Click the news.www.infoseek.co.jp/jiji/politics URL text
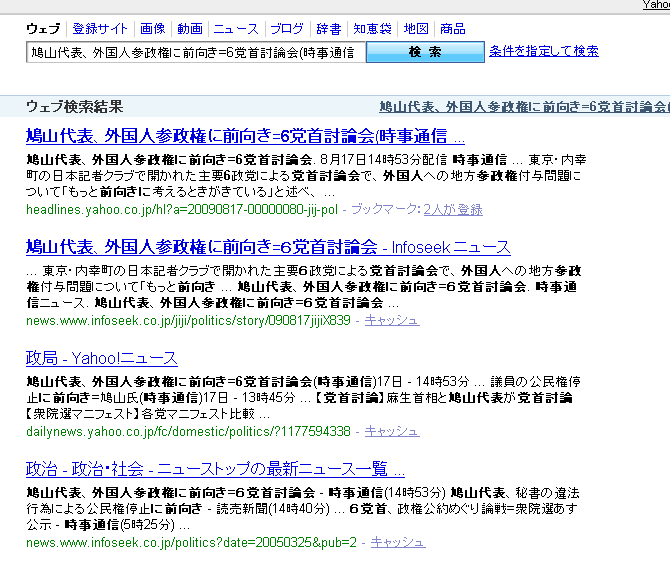 point(188,320)
